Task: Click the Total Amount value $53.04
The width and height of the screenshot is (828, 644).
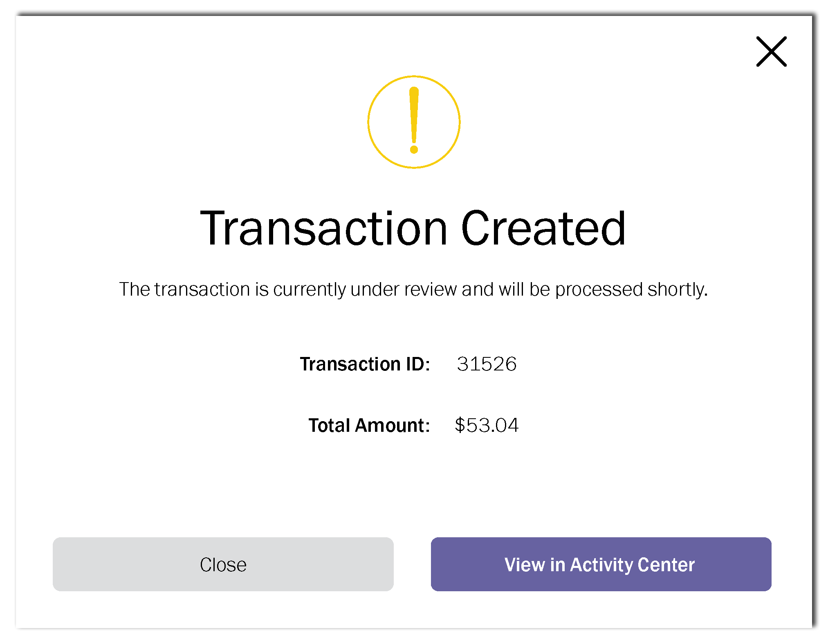Action: [487, 425]
